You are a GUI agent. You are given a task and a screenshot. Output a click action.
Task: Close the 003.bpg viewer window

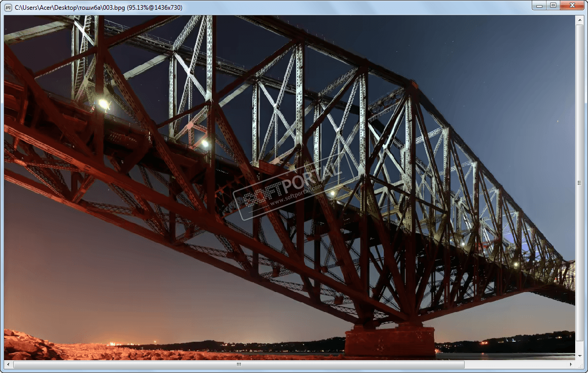[x=572, y=6]
